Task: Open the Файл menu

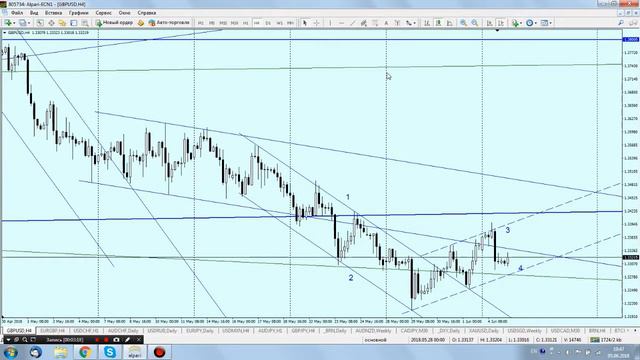Action: coord(17,13)
